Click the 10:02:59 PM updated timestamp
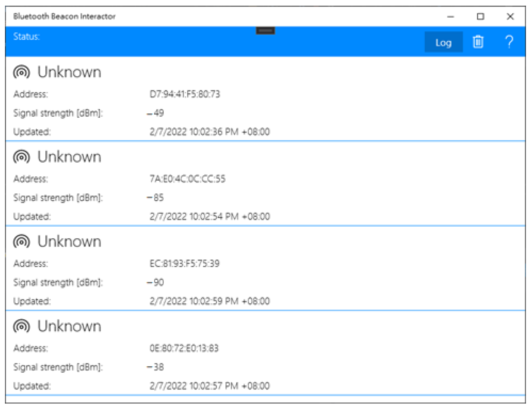 [x=210, y=301]
